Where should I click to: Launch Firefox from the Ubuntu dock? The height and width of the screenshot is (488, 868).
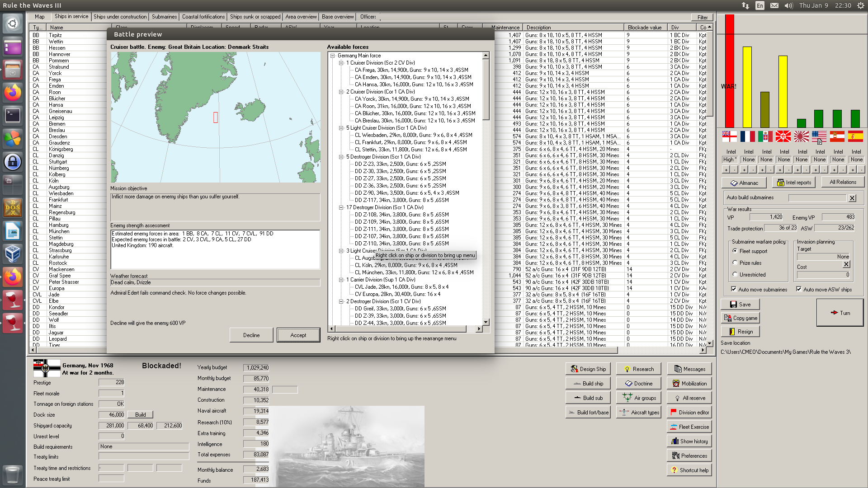[x=13, y=93]
